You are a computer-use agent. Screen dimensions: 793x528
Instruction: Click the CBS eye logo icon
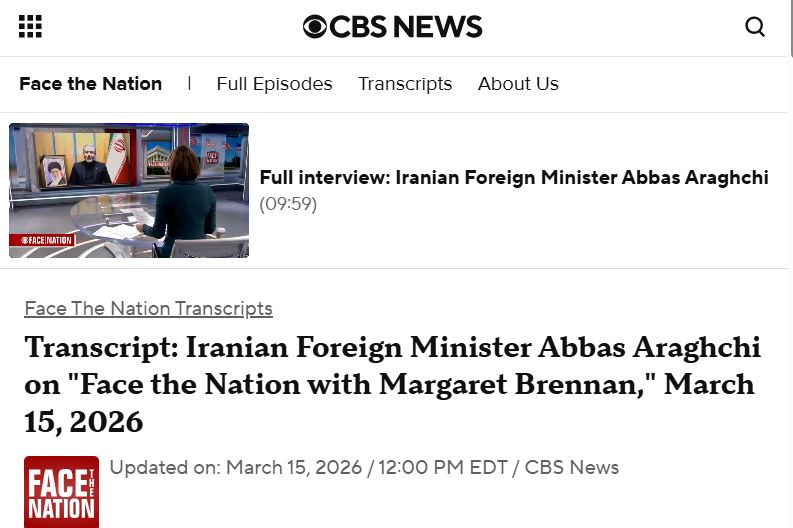[x=315, y=27]
